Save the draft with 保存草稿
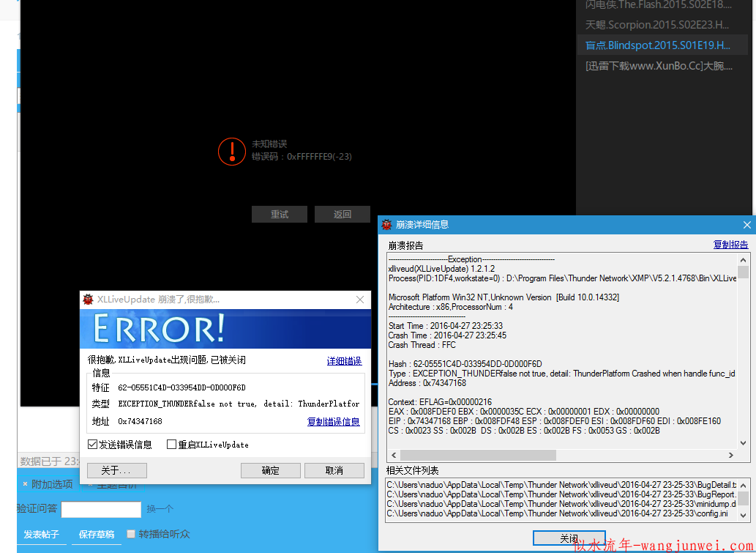The width and height of the screenshot is (756, 553). [x=97, y=534]
